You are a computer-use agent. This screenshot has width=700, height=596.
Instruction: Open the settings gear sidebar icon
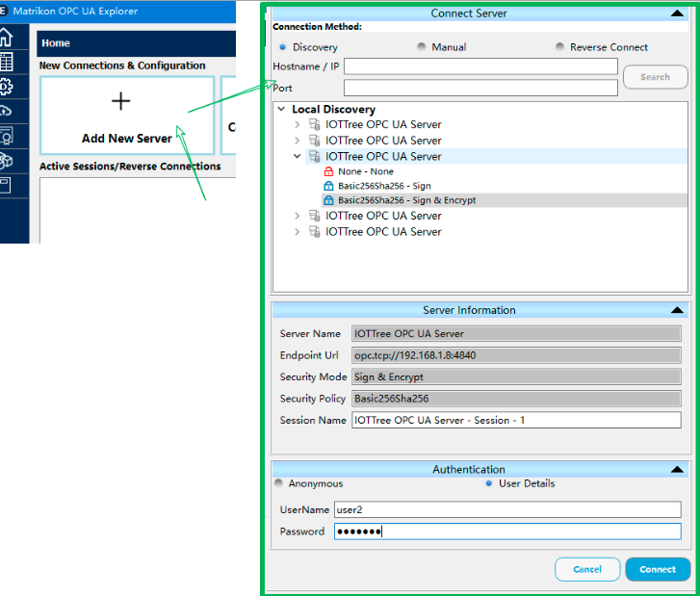[x=6, y=86]
